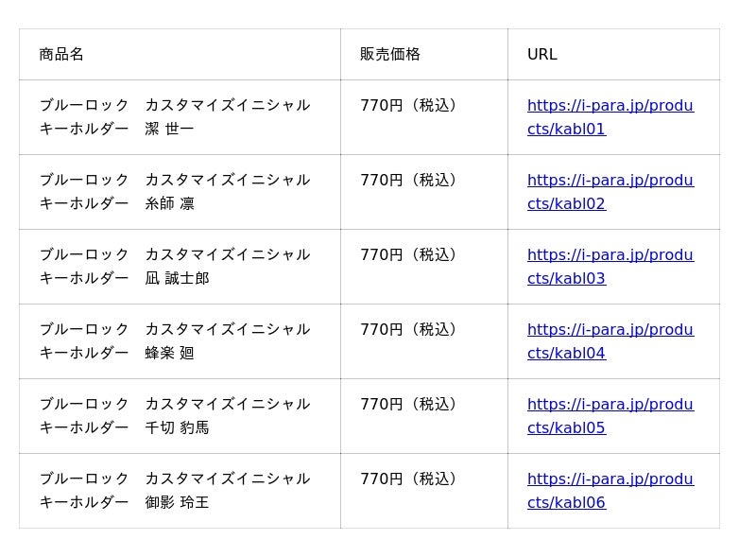
Task: Select the 凪 誠士郎 product name cell
Action: 180,267
